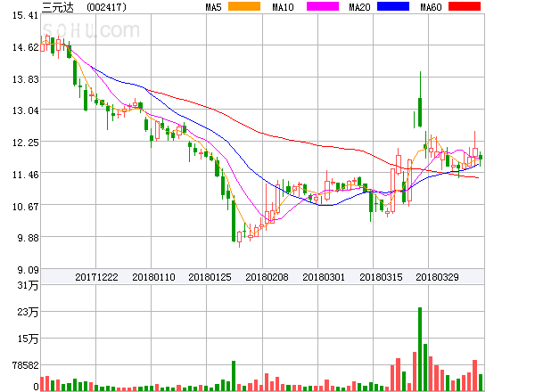Click the MA10 legend label
This screenshot has height=392, width=535.
pyautogui.click(x=283, y=7)
